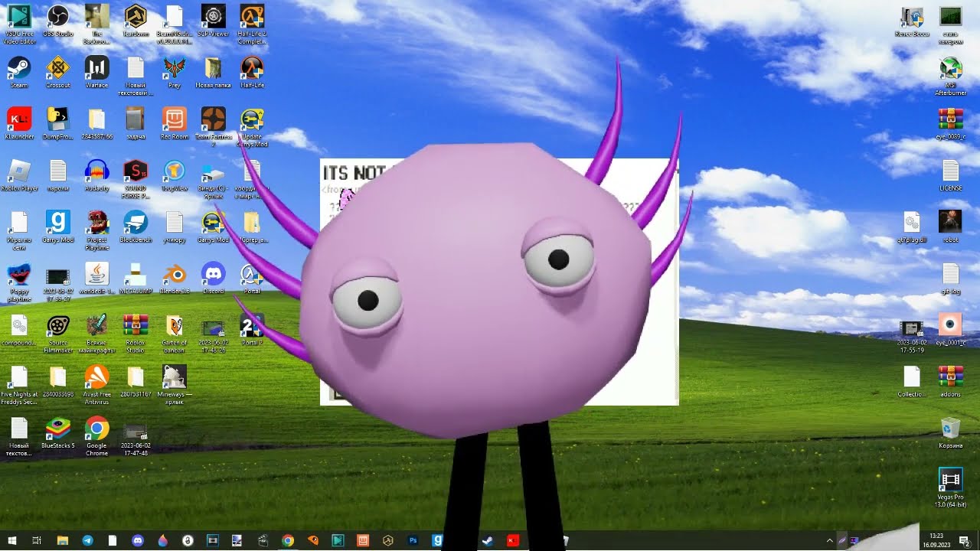Viewport: 980px width, 551px height.
Task: Open Steam from the taskbar
Action: [x=488, y=540]
